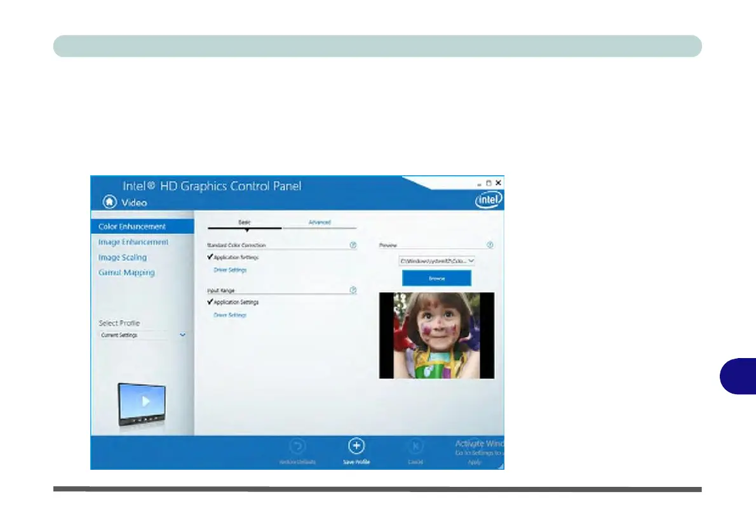Click the Standard Color Correction heading

236,245
